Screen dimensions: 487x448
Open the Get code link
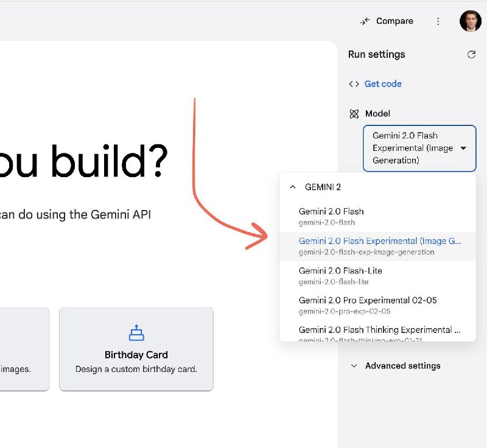coord(383,84)
